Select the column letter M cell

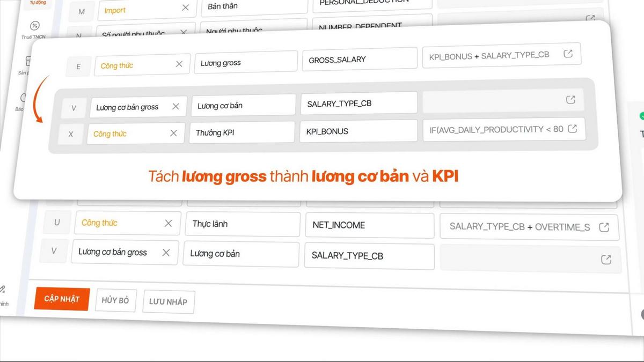pyautogui.click(x=82, y=11)
